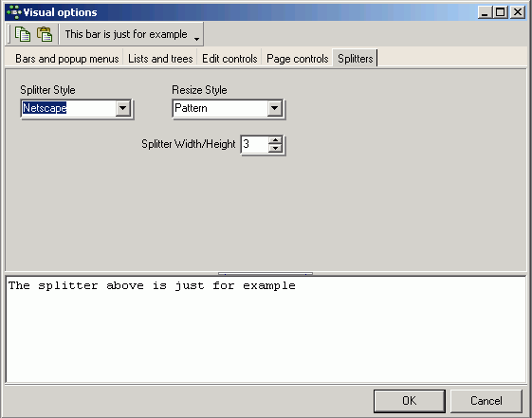Click the Splitter Width/Height value field
Image resolution: width=532 pixels, height=418 pixels.
255,144
